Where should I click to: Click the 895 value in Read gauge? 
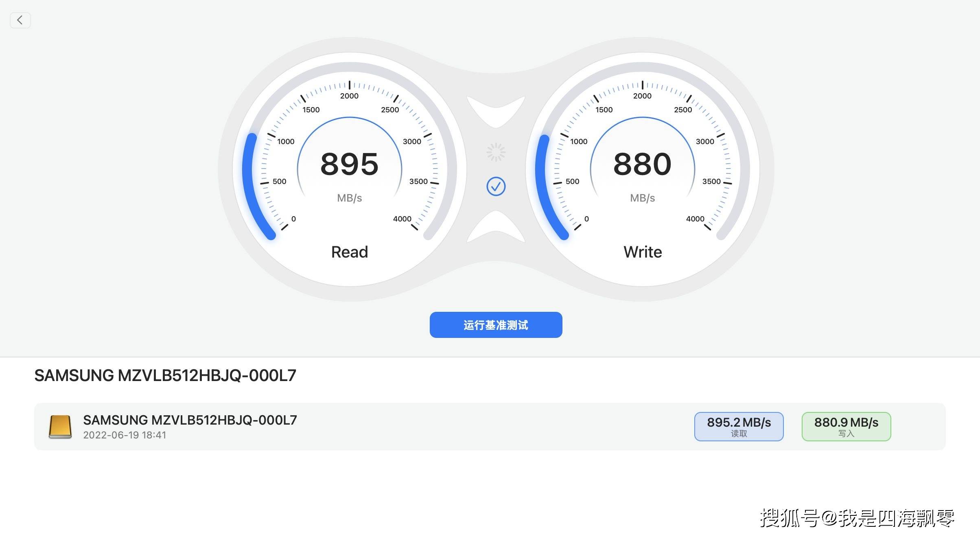click(349, 164)
